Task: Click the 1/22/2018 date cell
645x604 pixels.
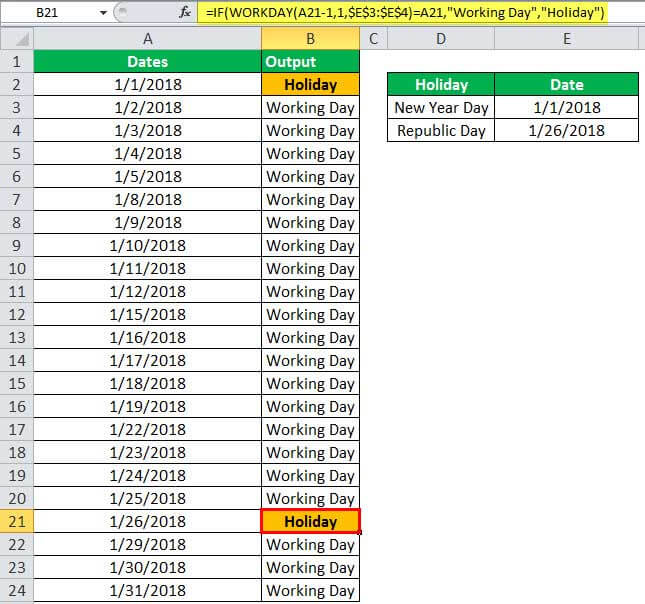Action: pyautogui.click(x=147, y=430)
